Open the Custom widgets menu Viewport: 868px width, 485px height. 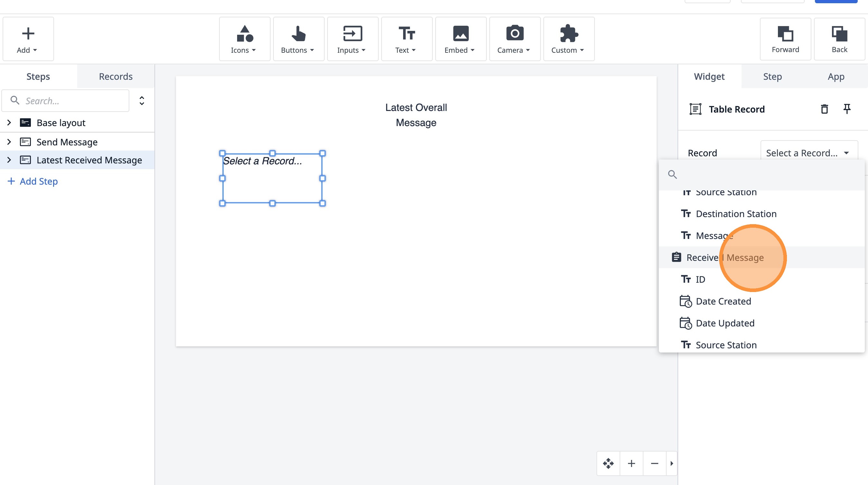[568, 39]
